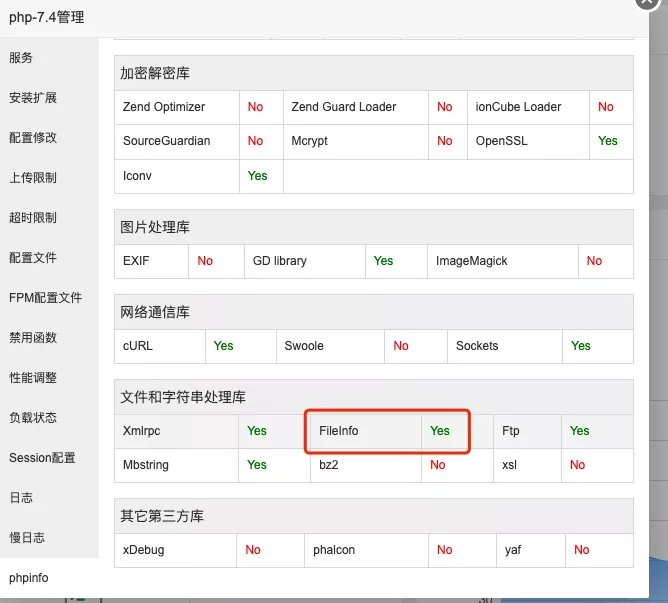Click the 图片处理库 section header
668x603 pixels.
[x=374, y=227]
